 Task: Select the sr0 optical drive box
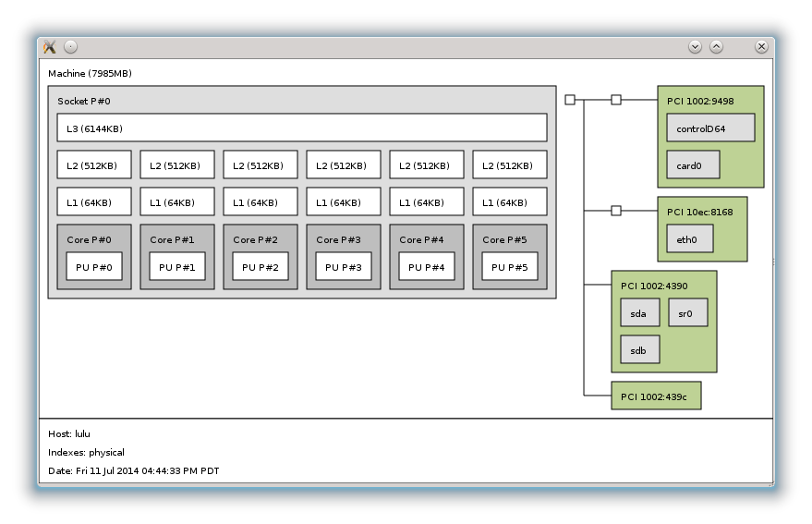[687, 312]
